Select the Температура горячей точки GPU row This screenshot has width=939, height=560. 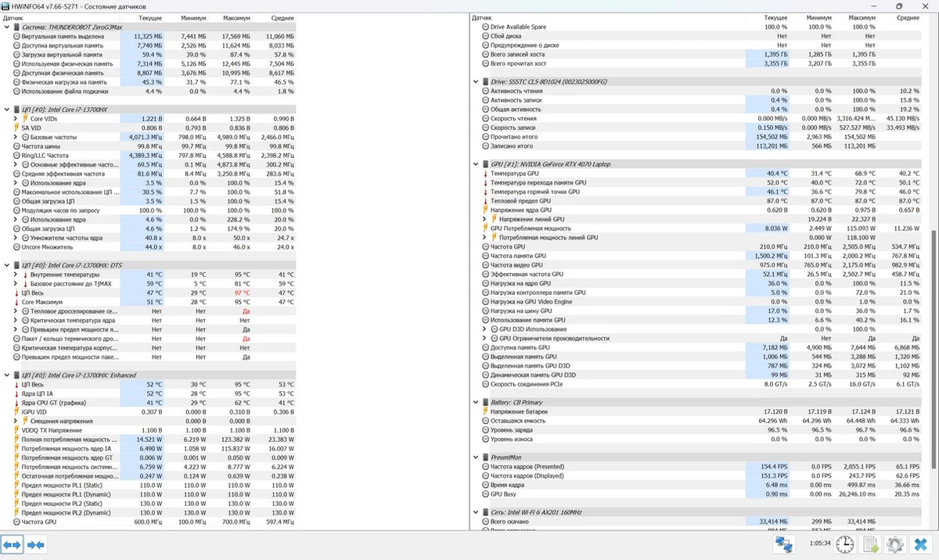[x=700, y=192]
